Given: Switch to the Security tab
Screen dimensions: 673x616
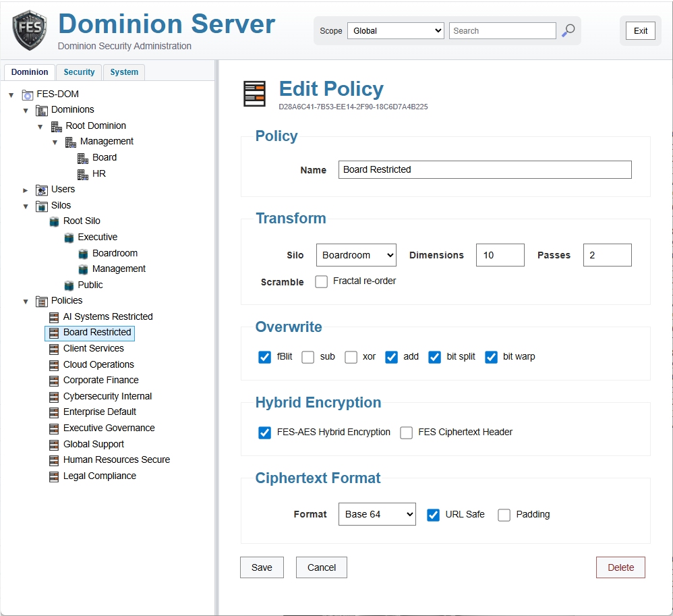Looking at the screenshot, I should [x=79, y=72].
